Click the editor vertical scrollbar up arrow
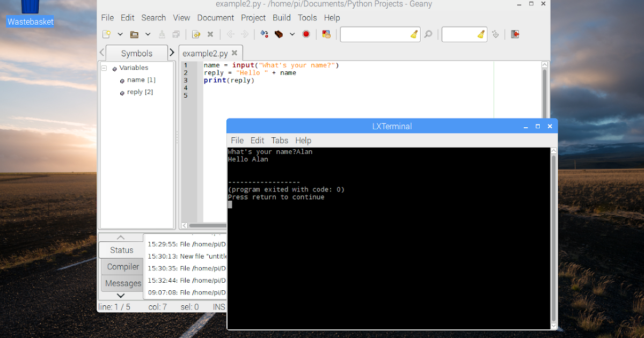Screen dimensions: 644x338 tap(545, 65)
